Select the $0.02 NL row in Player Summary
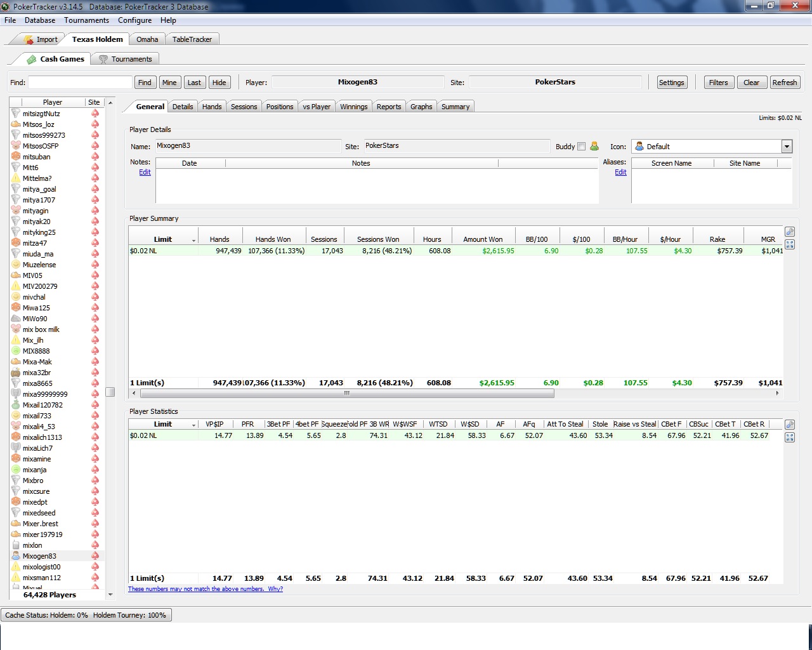 coord(455,251)
